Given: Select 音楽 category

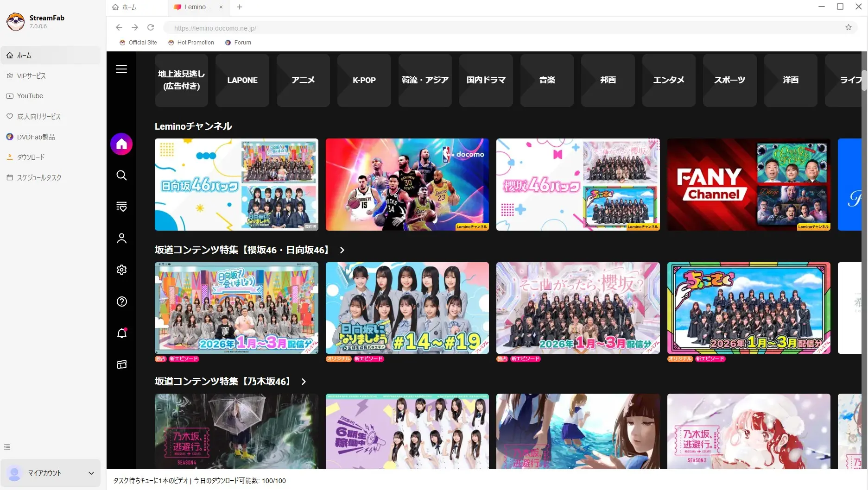Looking at the screenshot, I should [x=547, y=80].
